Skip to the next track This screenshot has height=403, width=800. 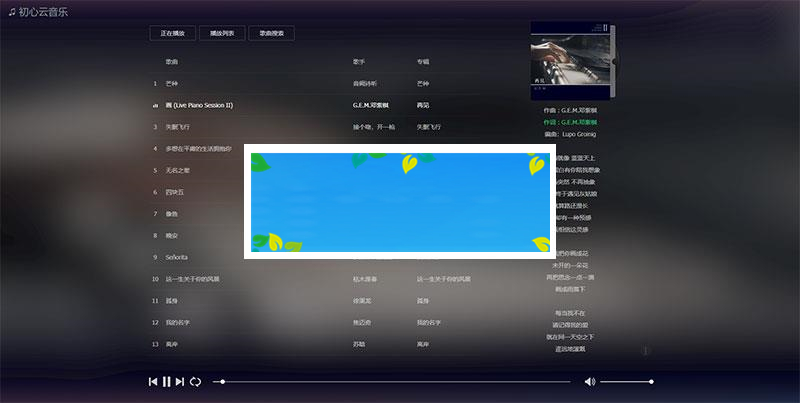pyautogui.click(x=180, y=382)
